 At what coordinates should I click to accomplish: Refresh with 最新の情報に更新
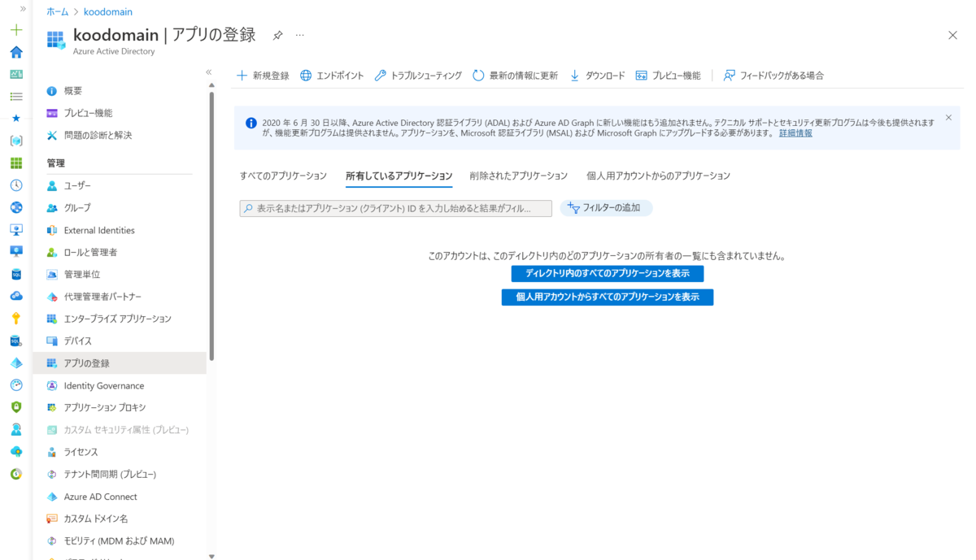tap(515, 76)
